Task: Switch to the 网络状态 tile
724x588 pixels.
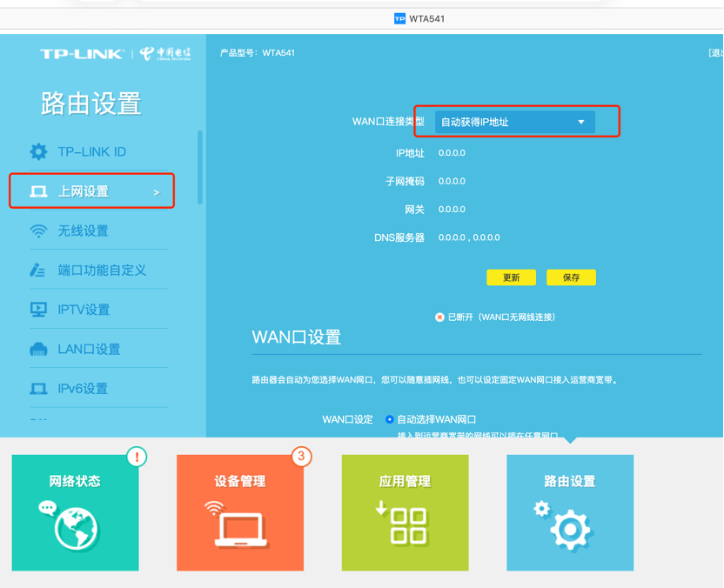Action: tap(75, 513)
